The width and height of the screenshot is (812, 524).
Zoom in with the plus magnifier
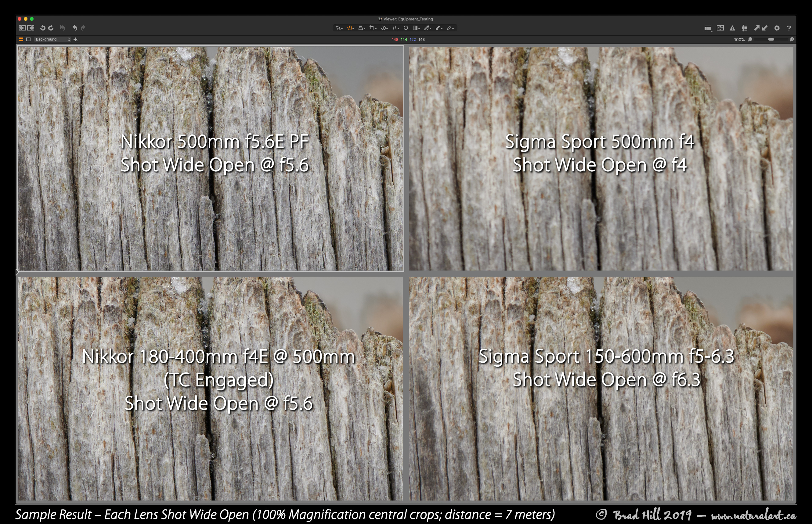(x=792, y=39)
